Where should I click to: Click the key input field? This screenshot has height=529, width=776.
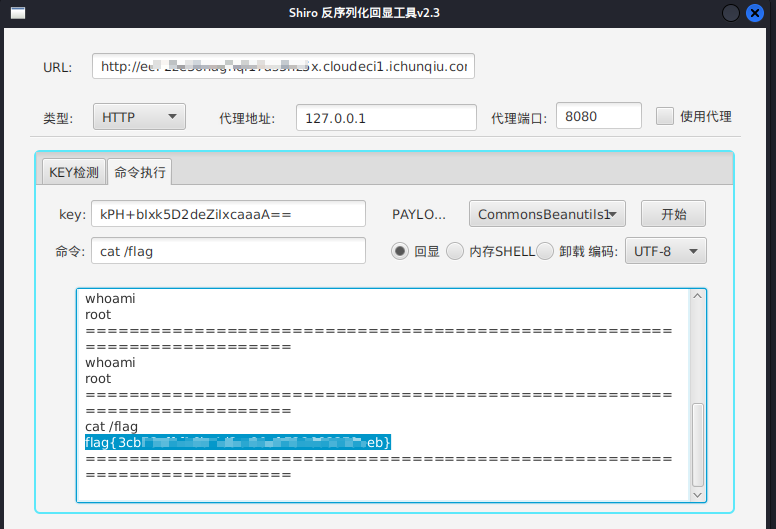(228, 214)
